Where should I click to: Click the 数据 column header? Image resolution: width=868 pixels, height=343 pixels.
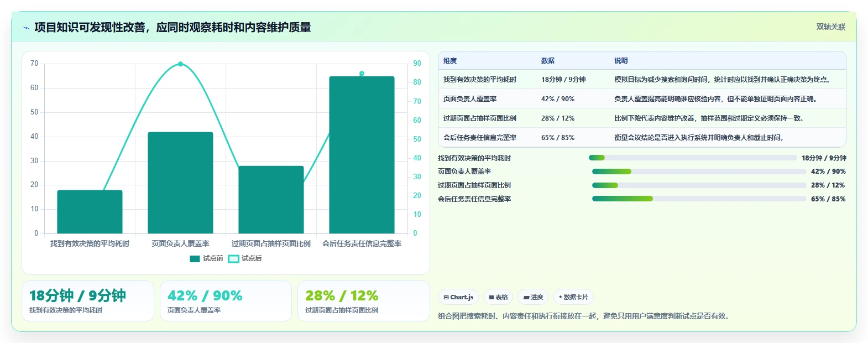click(x=548, y=61)
